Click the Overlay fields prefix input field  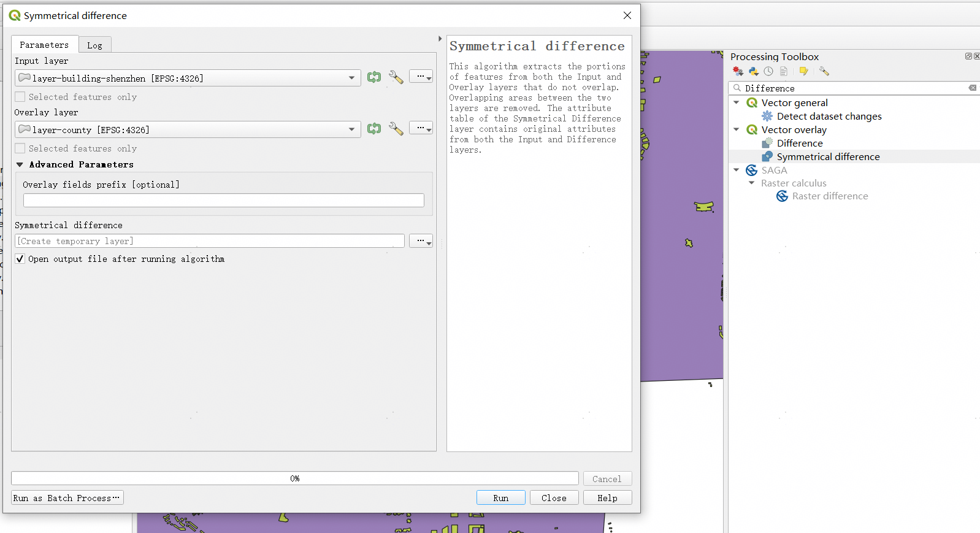click(x=223, y=201)
